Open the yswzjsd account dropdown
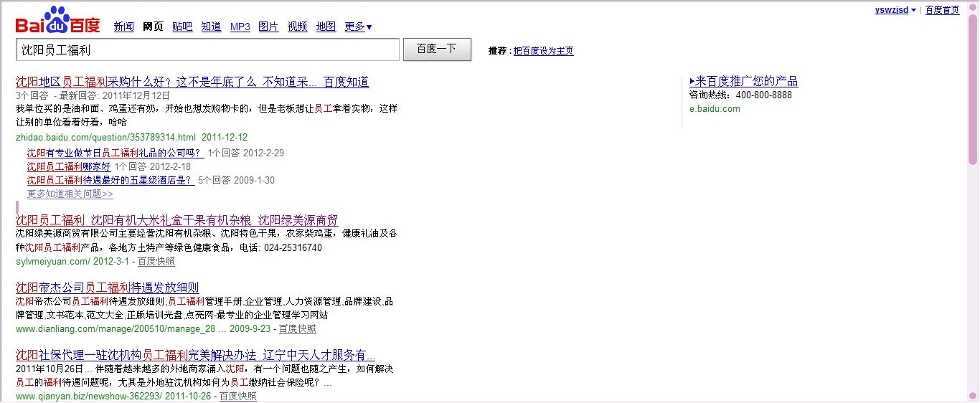 (895, 10)
